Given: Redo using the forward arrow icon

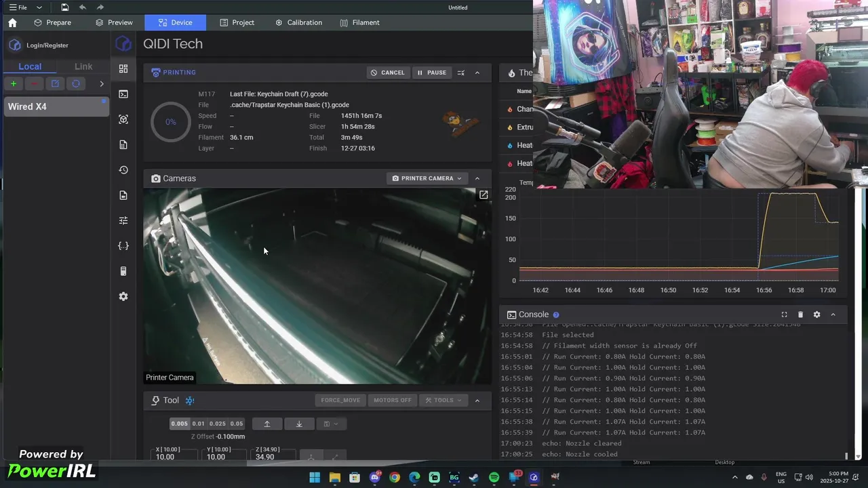Looking at the screenshot, I should 100,7.
